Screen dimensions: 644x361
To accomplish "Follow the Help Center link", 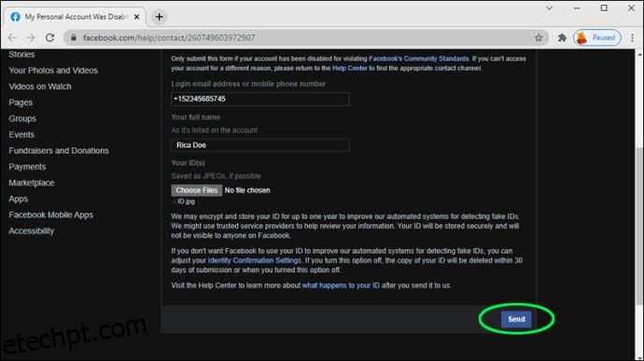I will point(349,68).
